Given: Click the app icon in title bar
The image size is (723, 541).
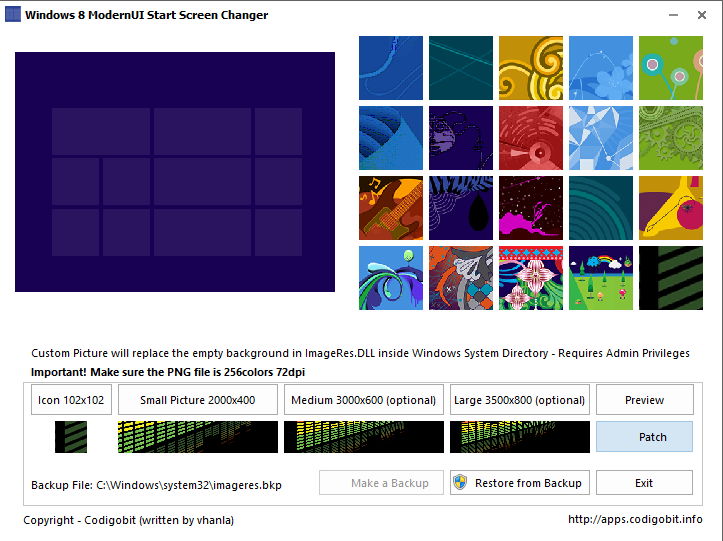Looking at the screenshot, I should (x=13, y=14).
